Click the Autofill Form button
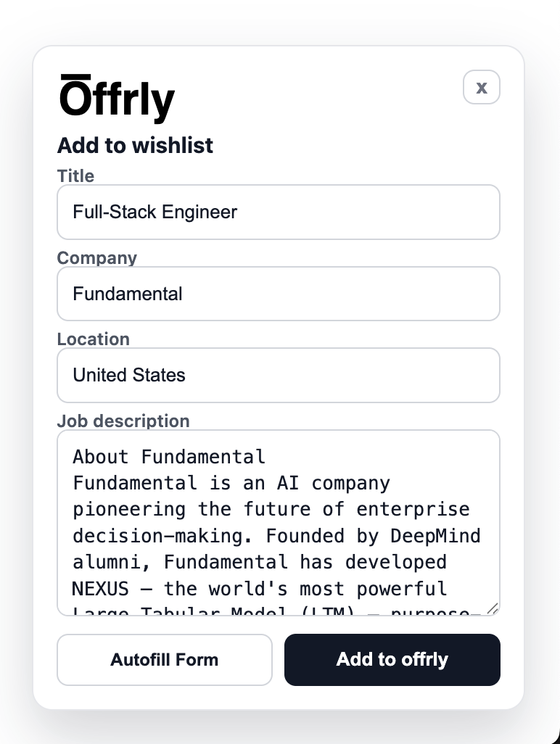The height and width of the screenshot is (744, 560). 165,660
